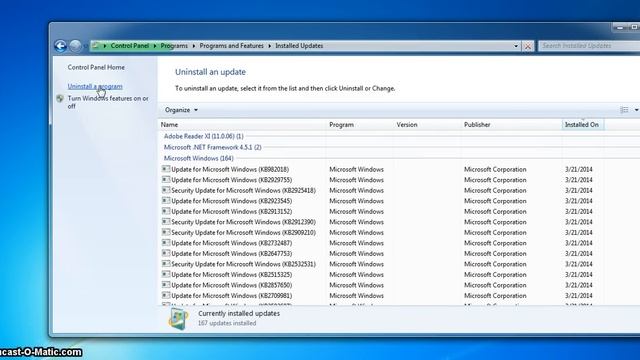Select Security Update for Microsoft Windows (KB2925418)
The height and width of the screenshot is (360, 640).
tap(244, 190)
